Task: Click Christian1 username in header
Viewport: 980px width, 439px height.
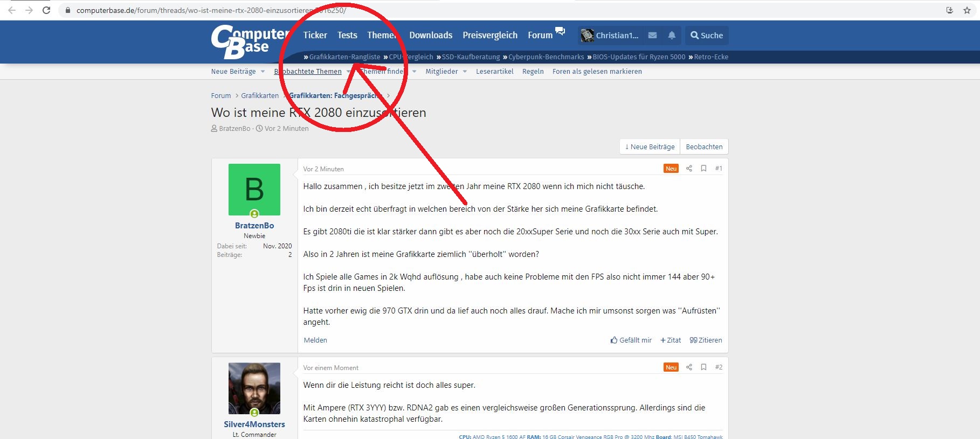Action: tap(617, 36)
